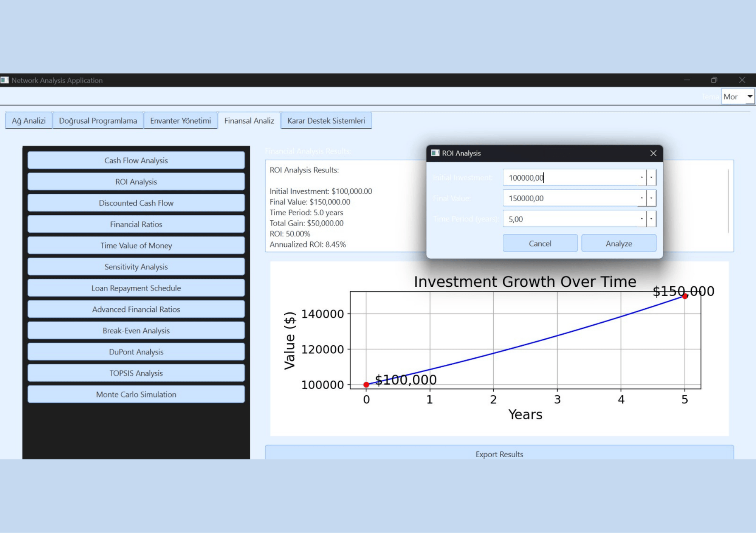756x533 pixels.
Task: Click the Initial Investment input field
Action: (x=570, y=177)
